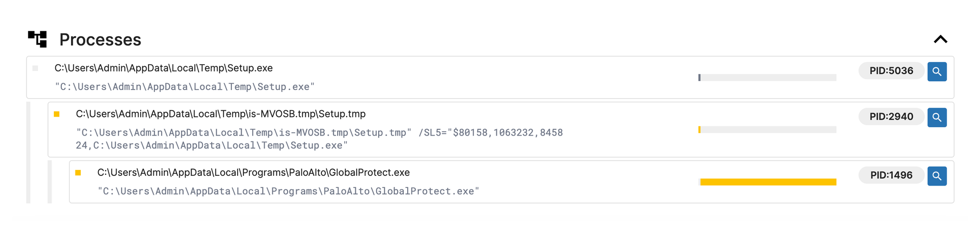Select the PaloAlto\GlobalProtect.exe process path
This screenshot has height=233, width=980.
pos(254,173)
